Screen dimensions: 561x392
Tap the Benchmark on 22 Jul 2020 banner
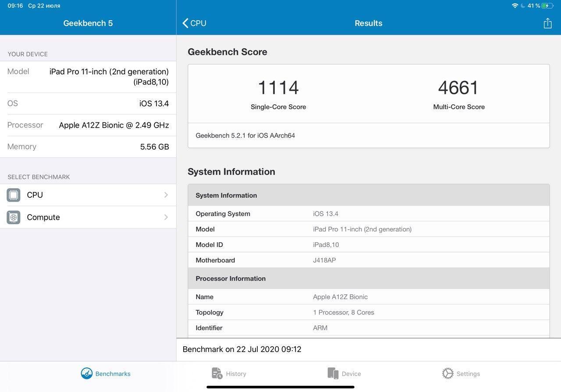click(369, 349)
